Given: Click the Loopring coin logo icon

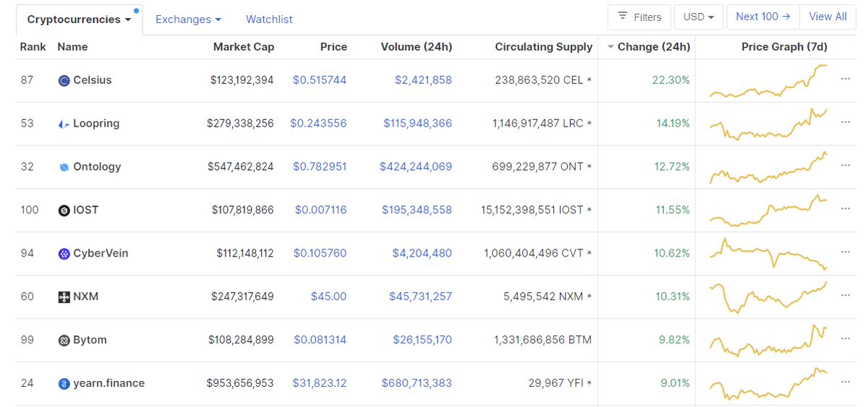Looking at the screenshot, I should click(x=64, y=124).
